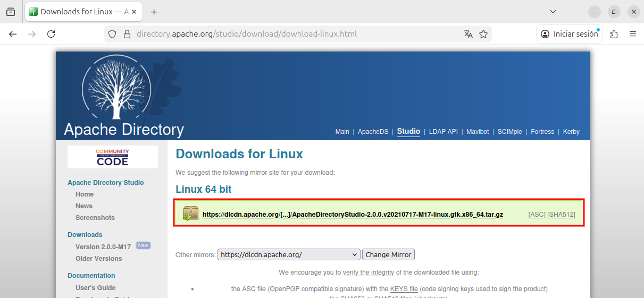This screenshot has width=644, height=298.
Task: Click the translate page icon
Action: [468, 34]
